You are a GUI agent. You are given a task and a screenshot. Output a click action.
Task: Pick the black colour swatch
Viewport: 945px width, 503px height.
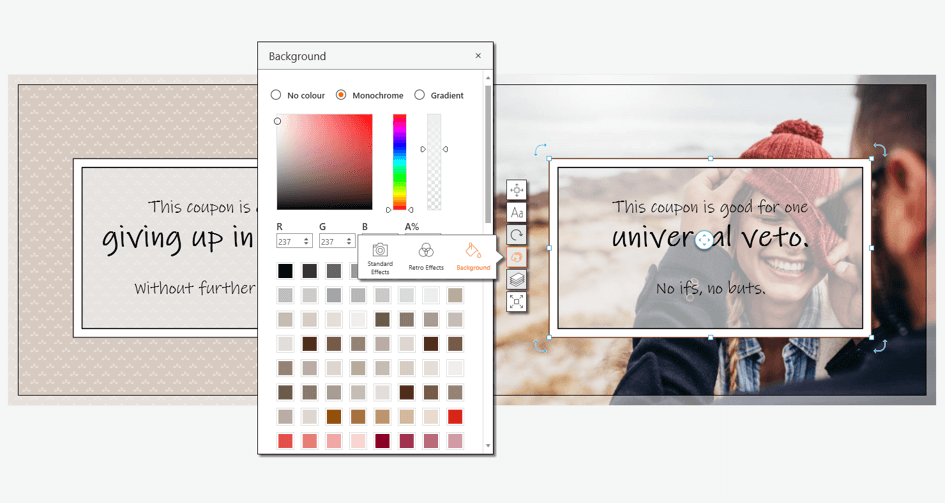[x=286, y=271]
